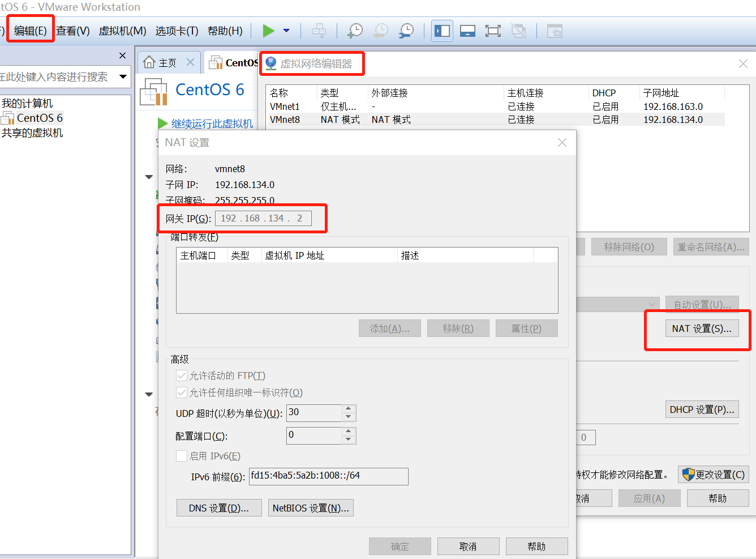
Task: Close the 虚拟网络编辑器 window
Action: [x=743, y=64]
